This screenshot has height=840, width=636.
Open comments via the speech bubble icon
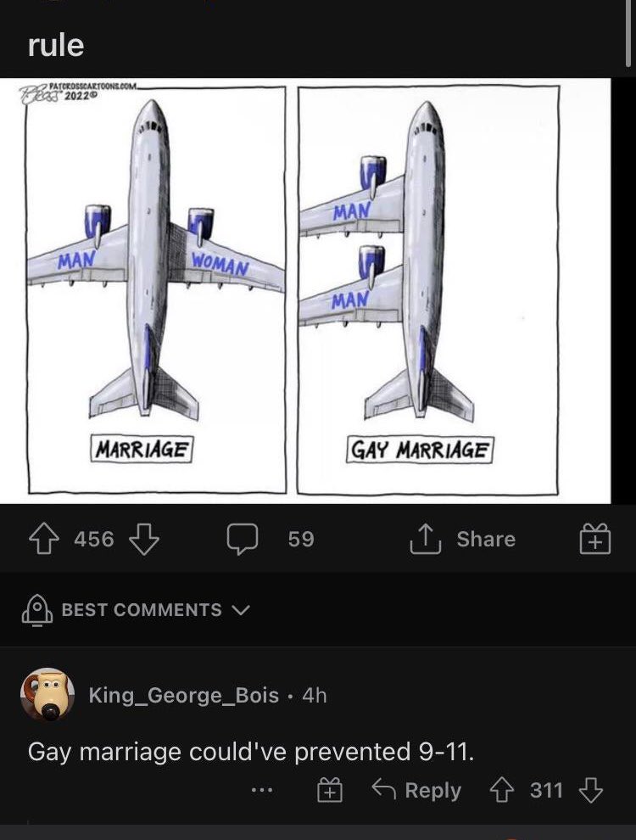(241, 538)
